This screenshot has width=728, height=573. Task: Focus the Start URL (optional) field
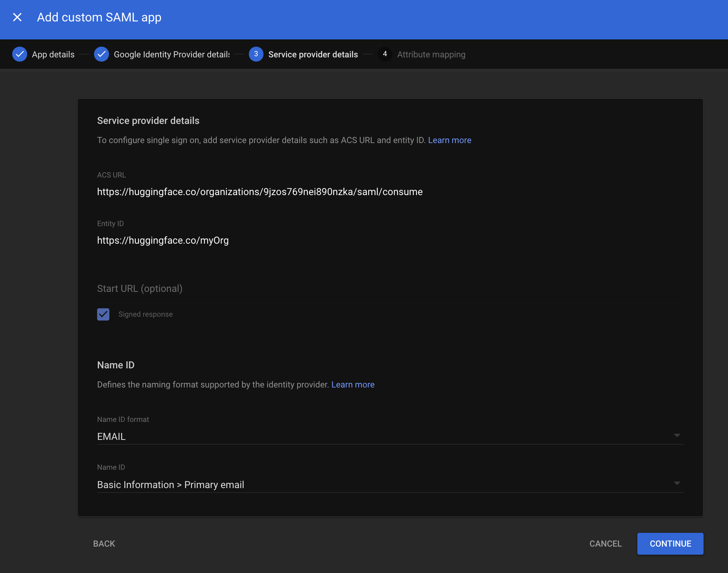(x=382, y=288)
